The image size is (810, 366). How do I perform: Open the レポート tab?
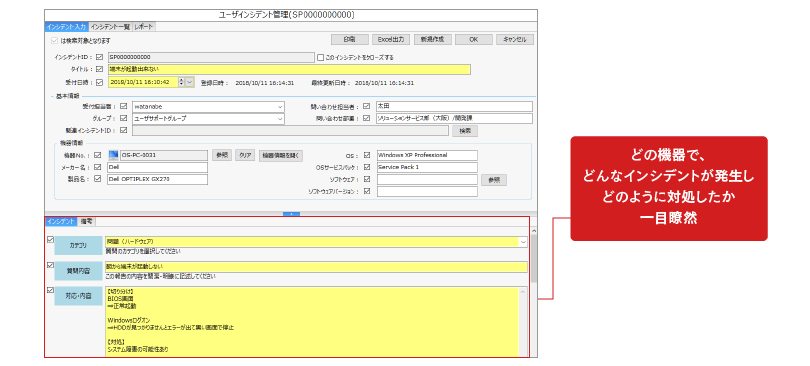143,27
